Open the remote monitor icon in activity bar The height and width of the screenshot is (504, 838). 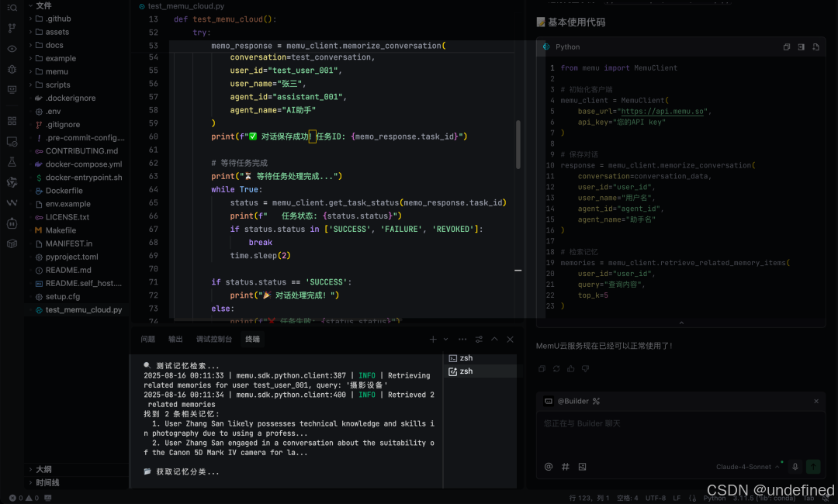[x=12, y=90]
